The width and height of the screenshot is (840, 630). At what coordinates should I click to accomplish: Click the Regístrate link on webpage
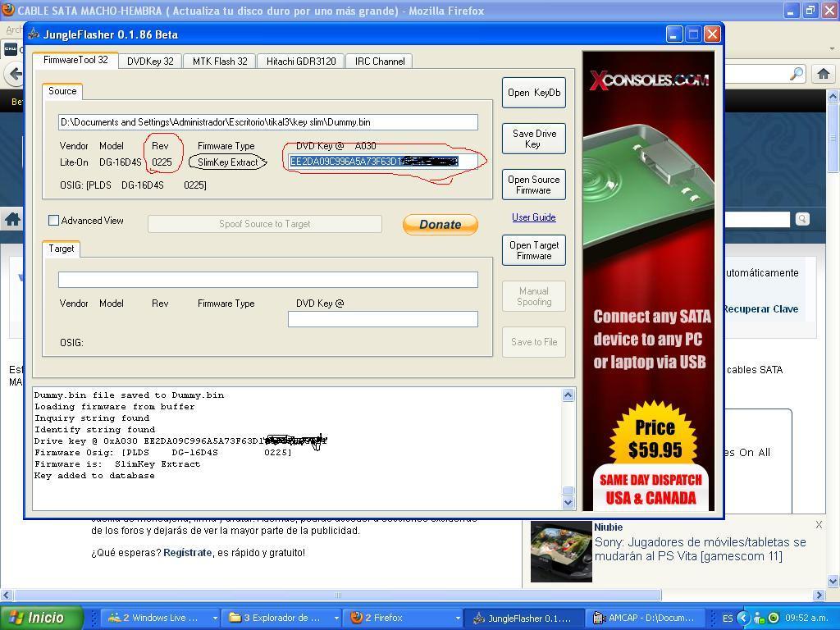188,552
